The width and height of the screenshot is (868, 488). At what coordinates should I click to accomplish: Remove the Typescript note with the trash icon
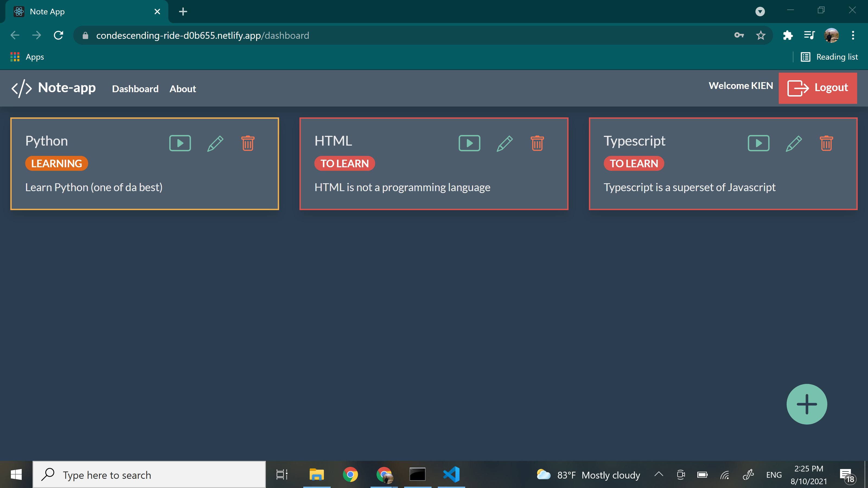click(826, 143)
